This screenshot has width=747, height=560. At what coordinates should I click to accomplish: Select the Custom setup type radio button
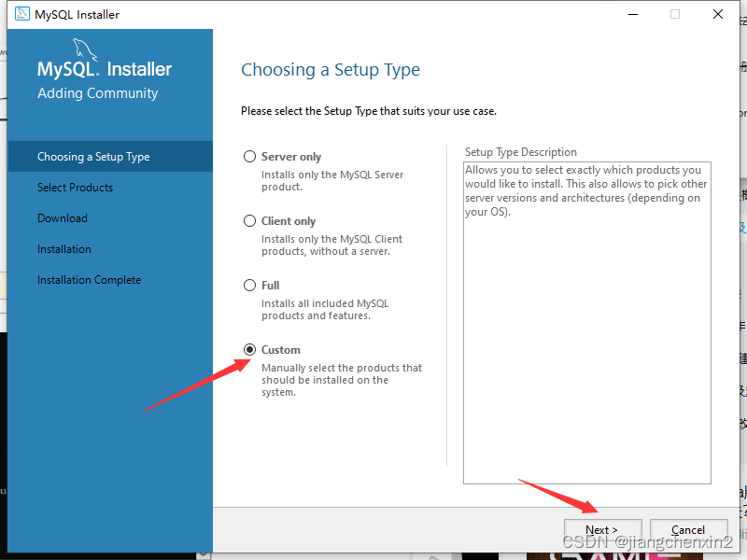coord(249,349)
